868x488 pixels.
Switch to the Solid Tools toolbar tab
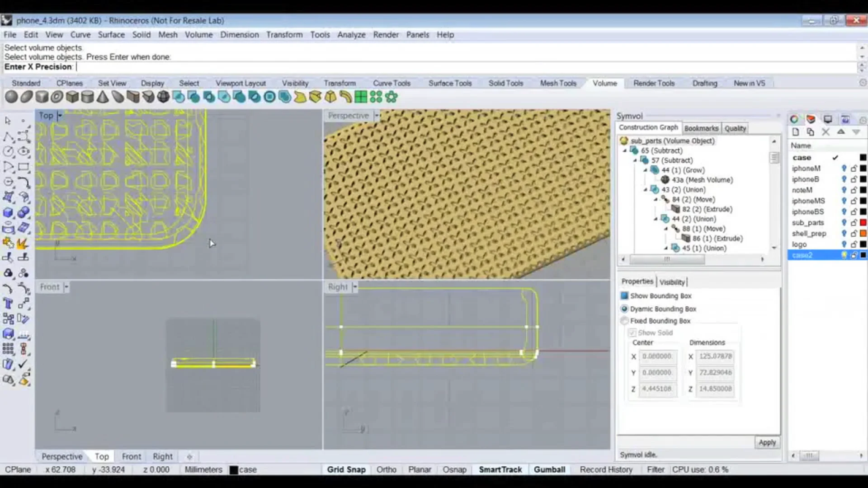coord(505,83)
